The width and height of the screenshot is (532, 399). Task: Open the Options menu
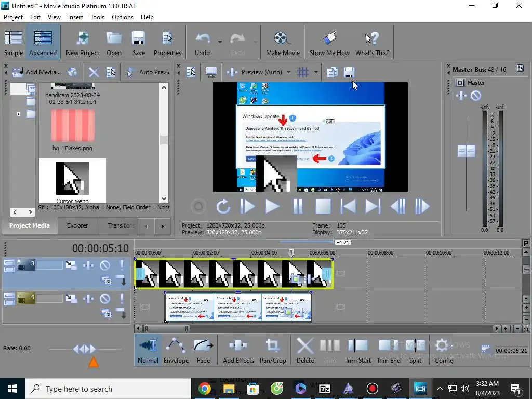point(123,17)
